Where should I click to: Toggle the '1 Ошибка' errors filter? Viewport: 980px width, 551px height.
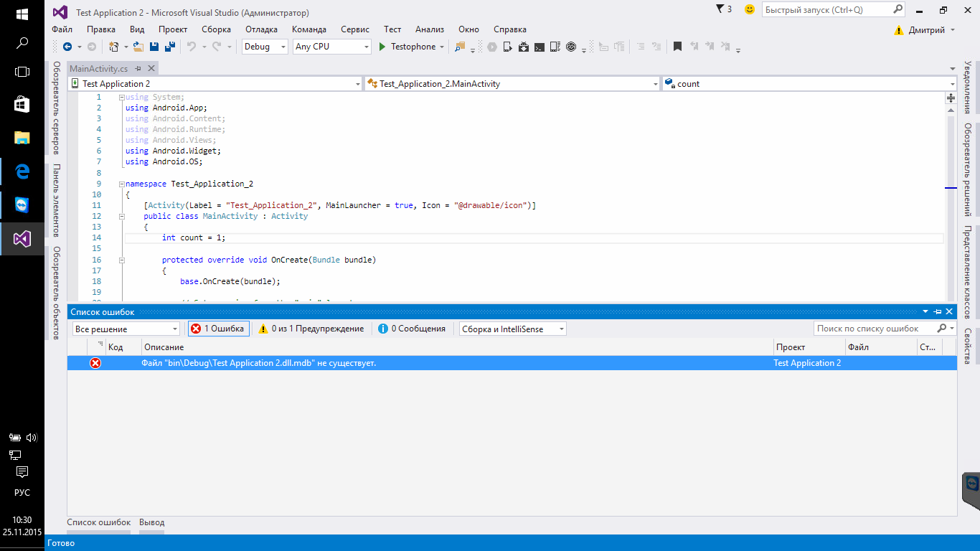point(219,329)
